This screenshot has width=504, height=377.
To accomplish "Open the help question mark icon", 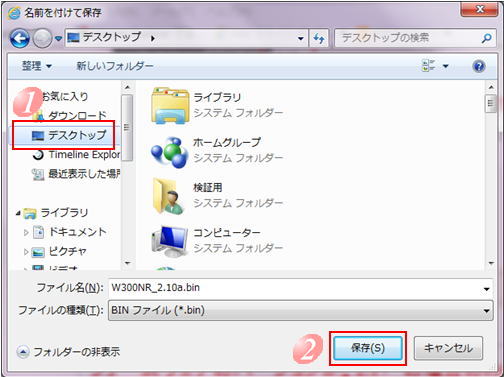I will click(479, 66).
